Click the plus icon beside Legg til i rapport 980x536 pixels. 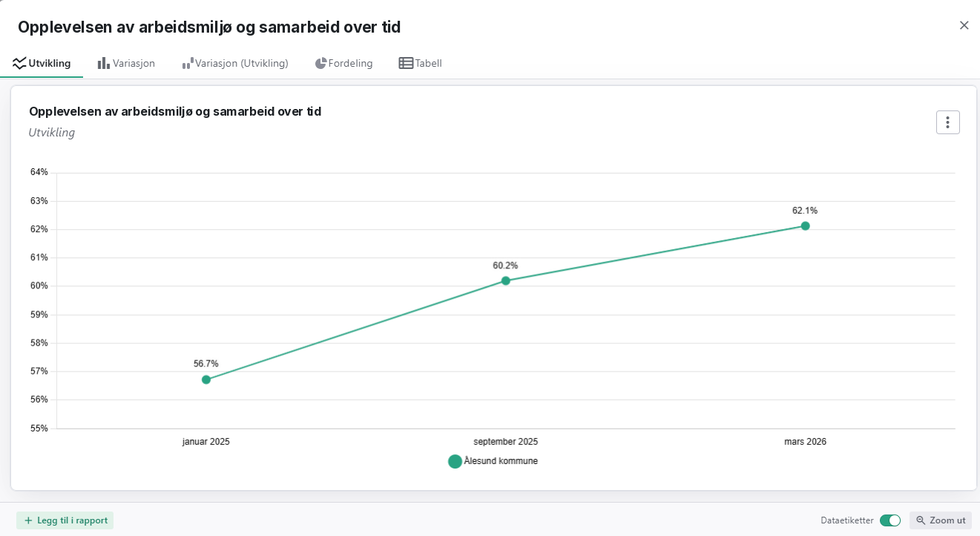28,520
